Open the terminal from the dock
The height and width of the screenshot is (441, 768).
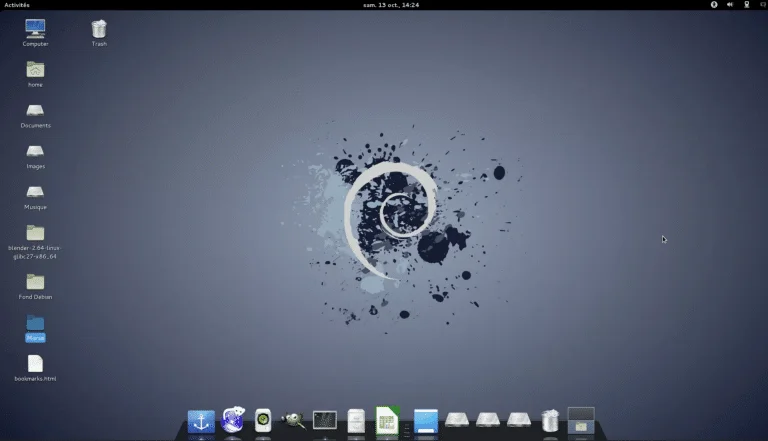(325, 421)
